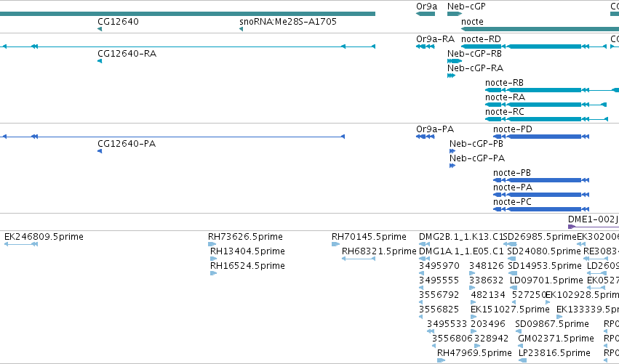
Task: Click the SD09867.5prime EST label
Action: (x=552, y=324)
